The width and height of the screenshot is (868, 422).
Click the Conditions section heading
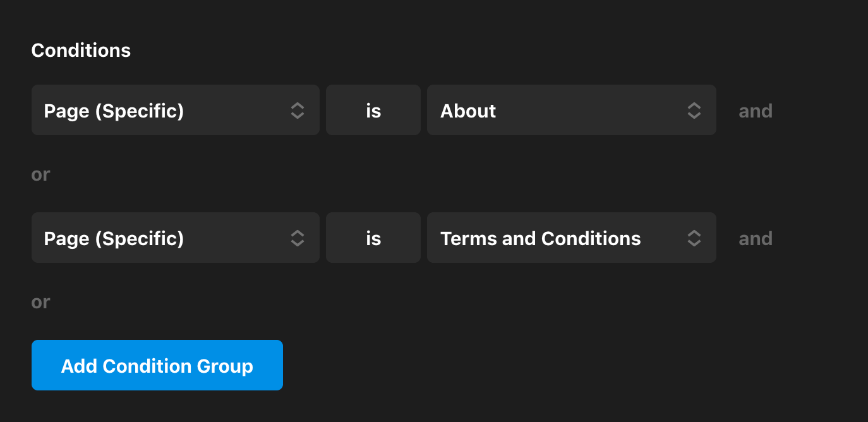81,51
